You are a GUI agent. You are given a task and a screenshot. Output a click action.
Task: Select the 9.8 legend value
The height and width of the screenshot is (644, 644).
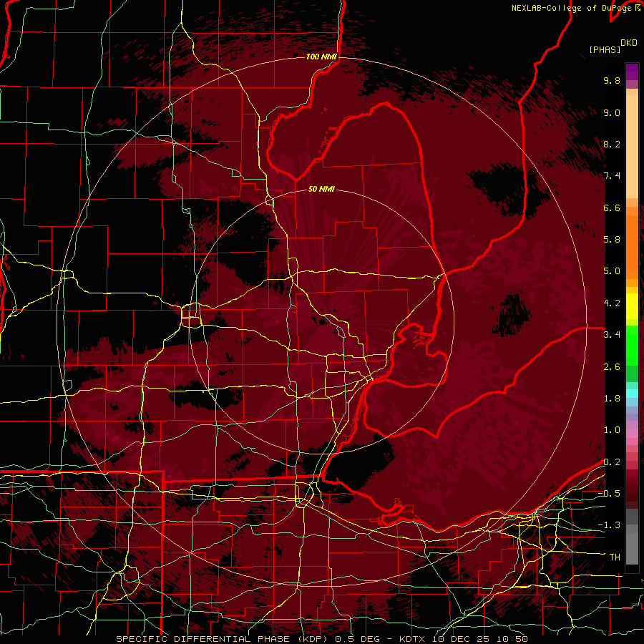pyautogui.click(x=612, y=80)
